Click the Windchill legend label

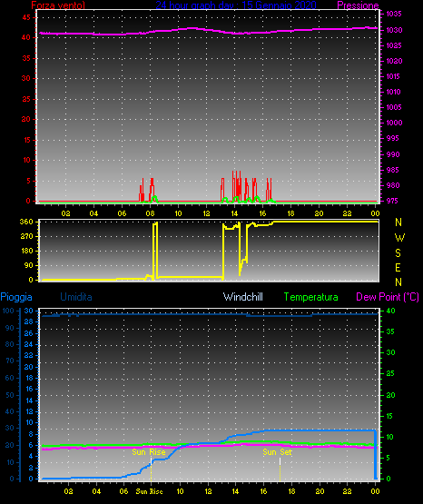tap(243, 297)
